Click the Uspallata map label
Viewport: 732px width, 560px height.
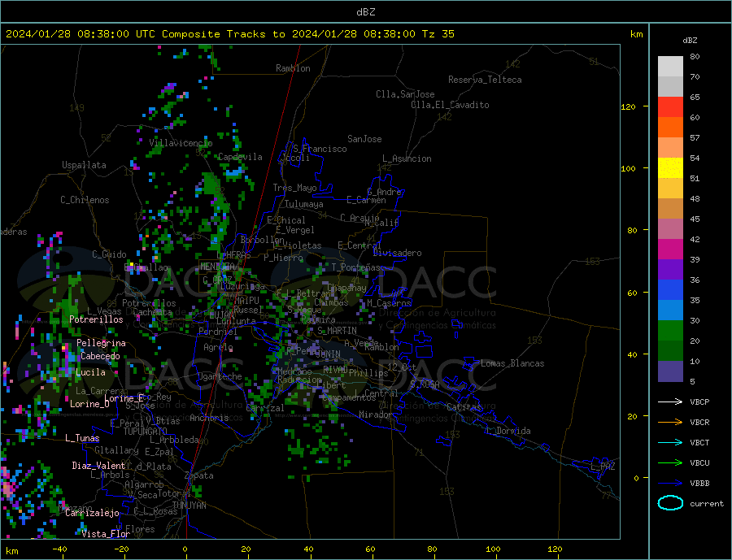[84, 165]
